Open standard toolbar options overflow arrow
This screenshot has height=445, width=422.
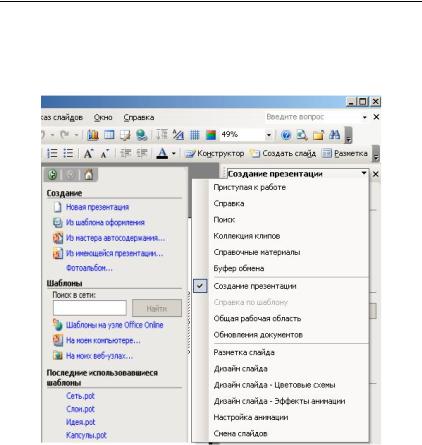pos(348,135)
